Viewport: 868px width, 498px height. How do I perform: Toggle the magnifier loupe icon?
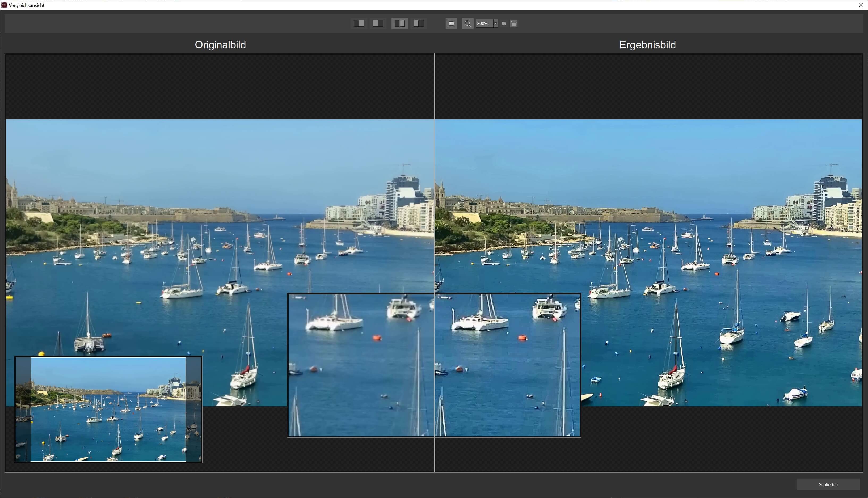(x=467, y=23)
